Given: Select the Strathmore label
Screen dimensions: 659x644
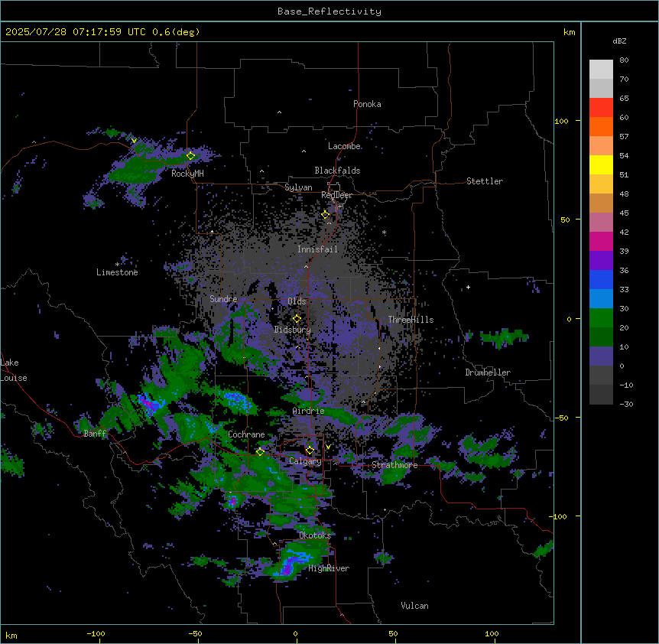Looking at the screenshot, I should [394, 465].
